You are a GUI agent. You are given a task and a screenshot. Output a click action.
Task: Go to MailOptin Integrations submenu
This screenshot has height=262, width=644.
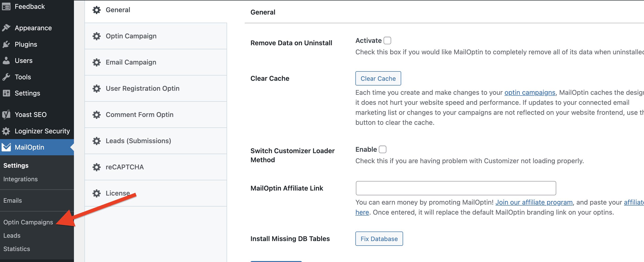[21, 179]
